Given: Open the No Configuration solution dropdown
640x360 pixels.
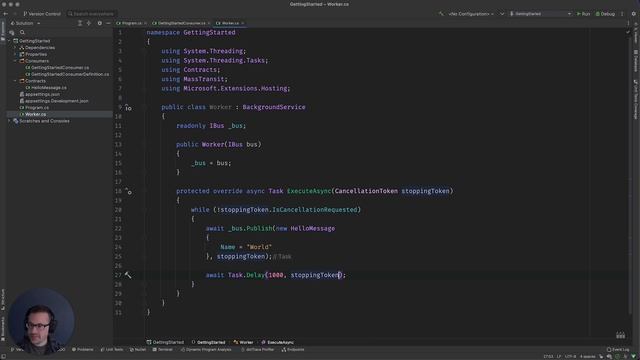Looking at the screenshot, I should pyautogui.click(x=471, y=14).
